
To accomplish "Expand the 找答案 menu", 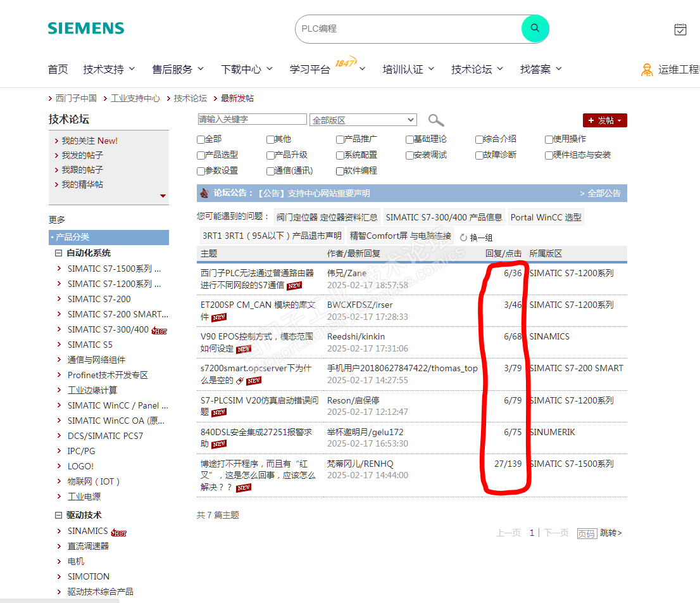I will (x=541, y=69).
